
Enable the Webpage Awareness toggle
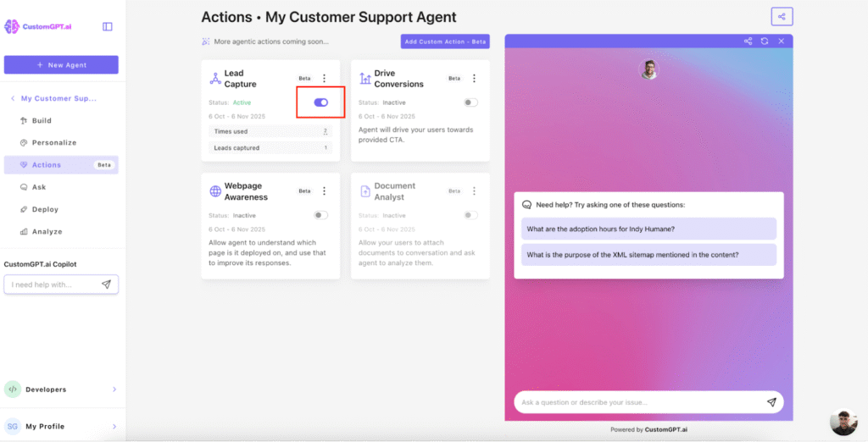[321, 215]
